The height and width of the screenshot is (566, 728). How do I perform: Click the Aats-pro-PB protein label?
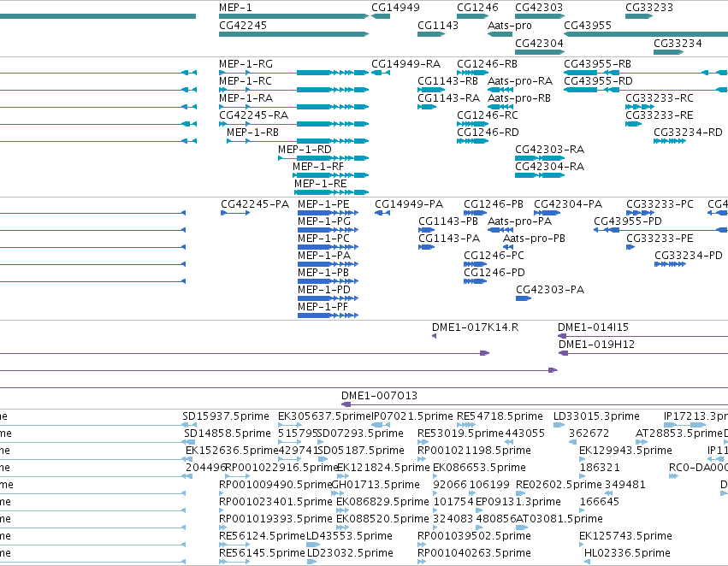pos(534,239)
